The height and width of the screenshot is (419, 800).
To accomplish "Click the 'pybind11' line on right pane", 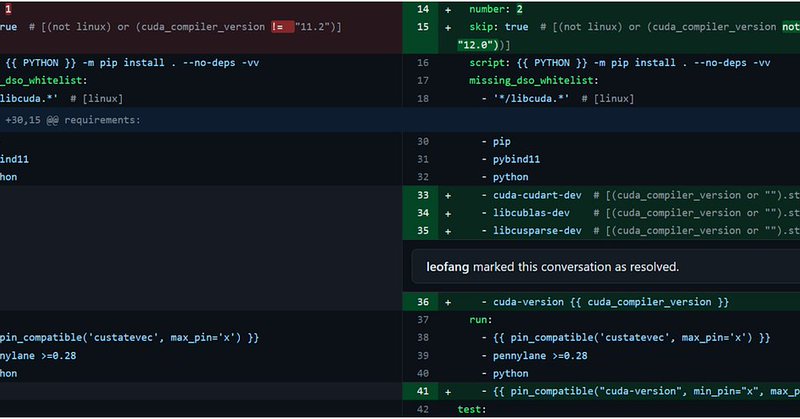I will [516, 159].
